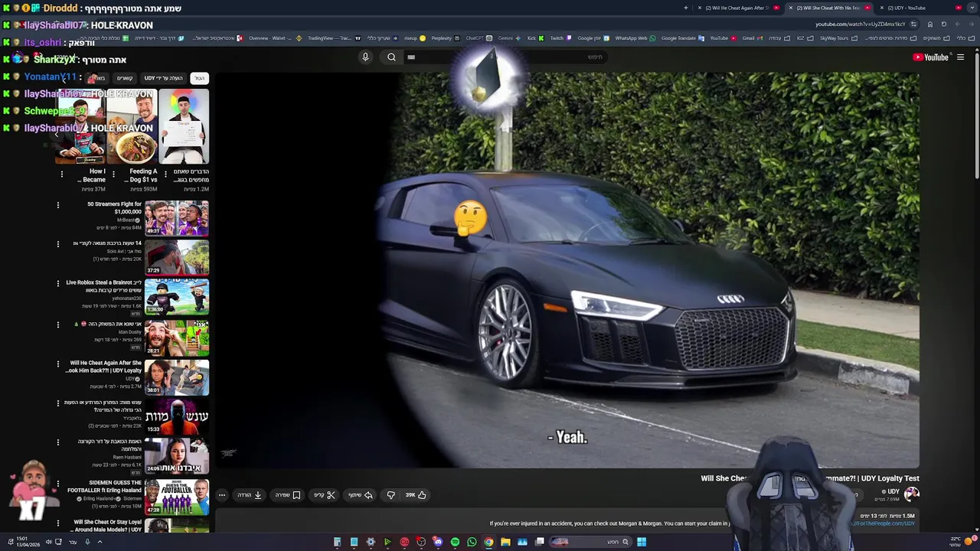Open options for 'Live Roblox Steal a Brainrot'
The image size is (980, 551).
pos(58,283)
